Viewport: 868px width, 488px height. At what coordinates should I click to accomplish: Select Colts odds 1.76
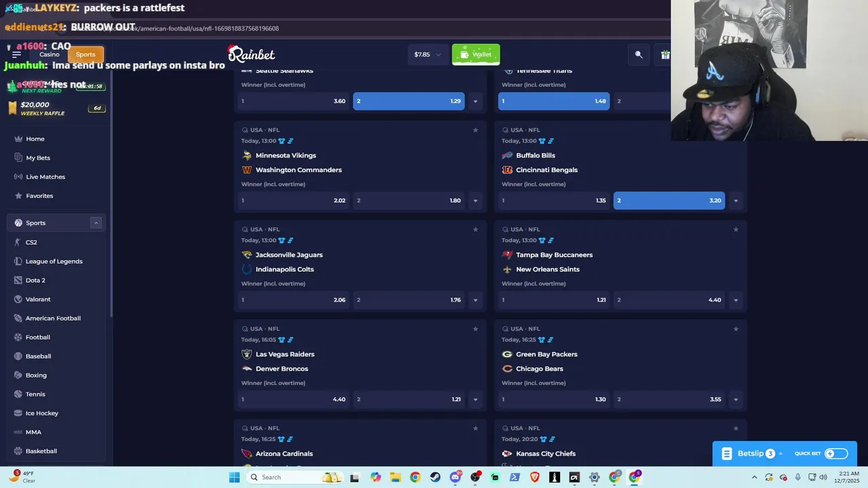(408, 300)
